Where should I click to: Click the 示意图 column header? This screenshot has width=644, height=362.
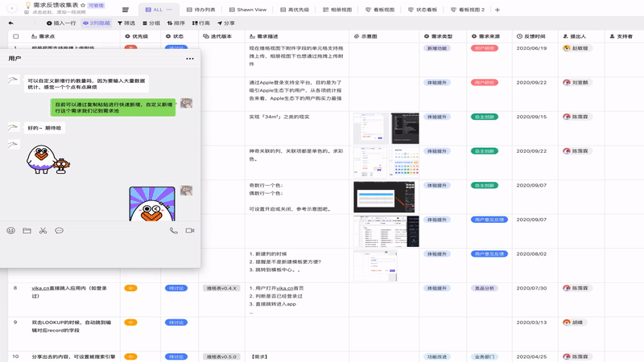click(x=384, y=36)
